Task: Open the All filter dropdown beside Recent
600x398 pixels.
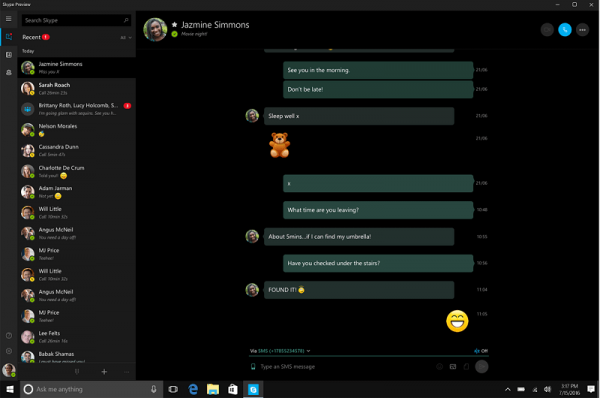Action: point(126,38)
